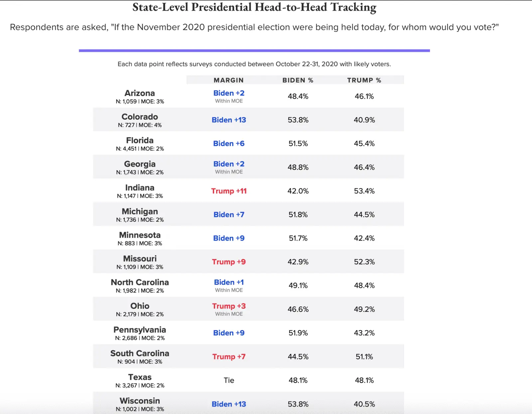Click the purple divider line above the table
The width and height of the screenshot is (532, 414).
tap(254, 51)
